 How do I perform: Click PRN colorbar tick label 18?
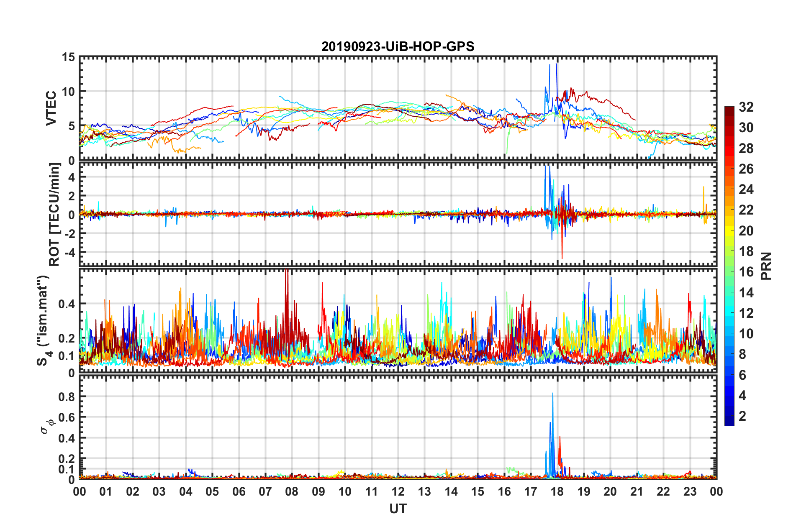pos(746,251)
